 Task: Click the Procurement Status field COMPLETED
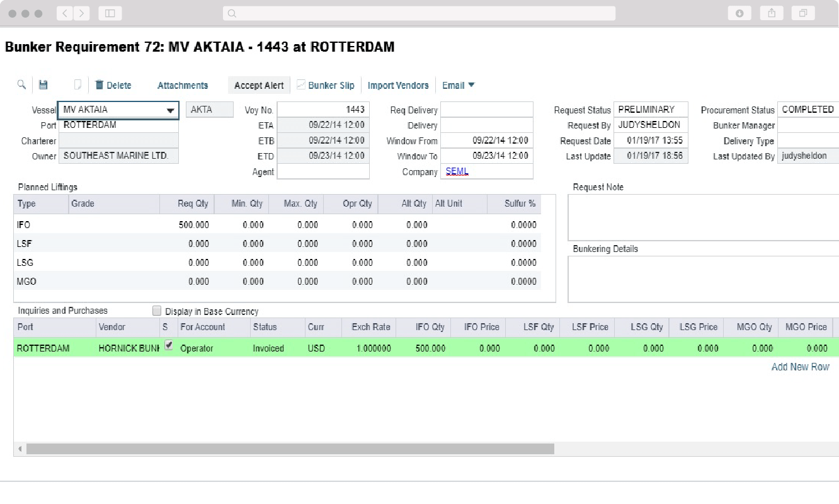[x=809, y=110]
